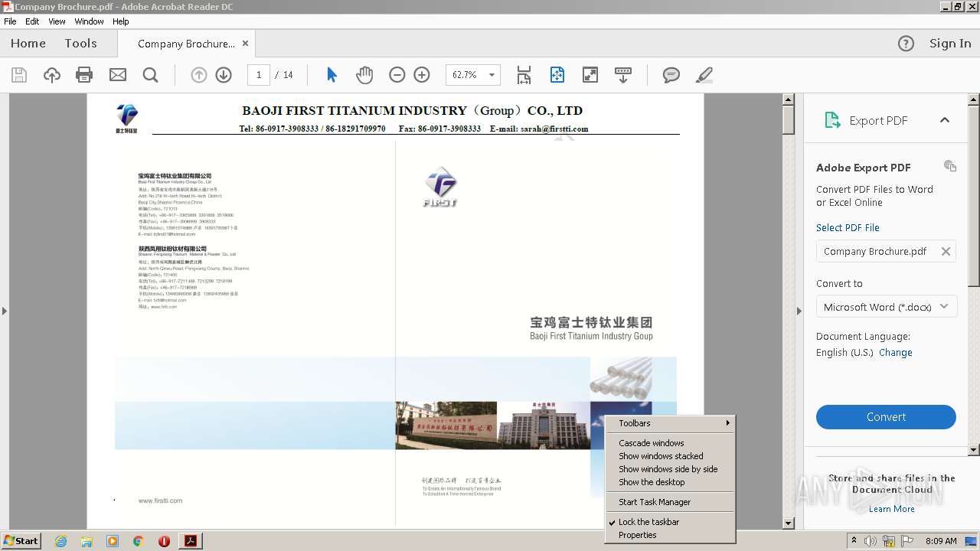
Task: Click the fit one full page icon
Action: [x=557, y=75]
